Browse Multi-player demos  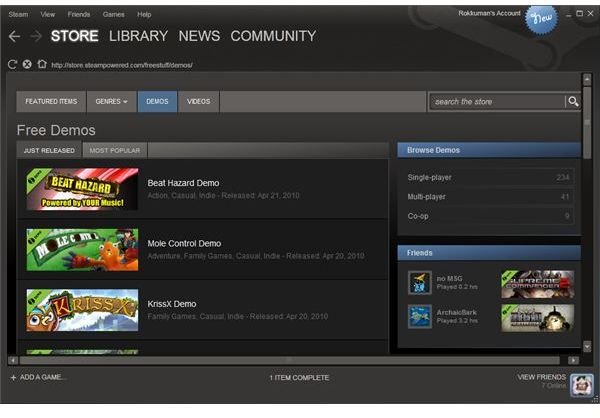click(489, 197)
